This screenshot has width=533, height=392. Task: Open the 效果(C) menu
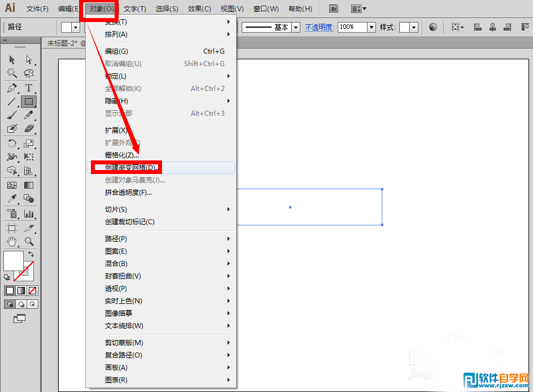point(199,9)
